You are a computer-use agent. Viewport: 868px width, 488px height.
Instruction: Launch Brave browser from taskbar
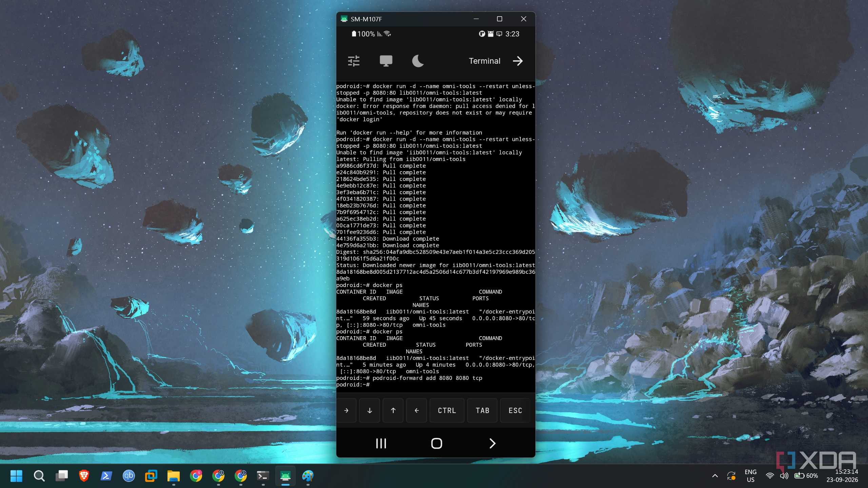[x=84, y=476]
